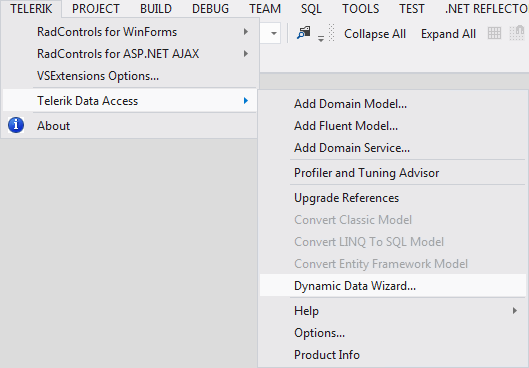Open Telerik Data Access Options
529x368 pixels.
393,333
